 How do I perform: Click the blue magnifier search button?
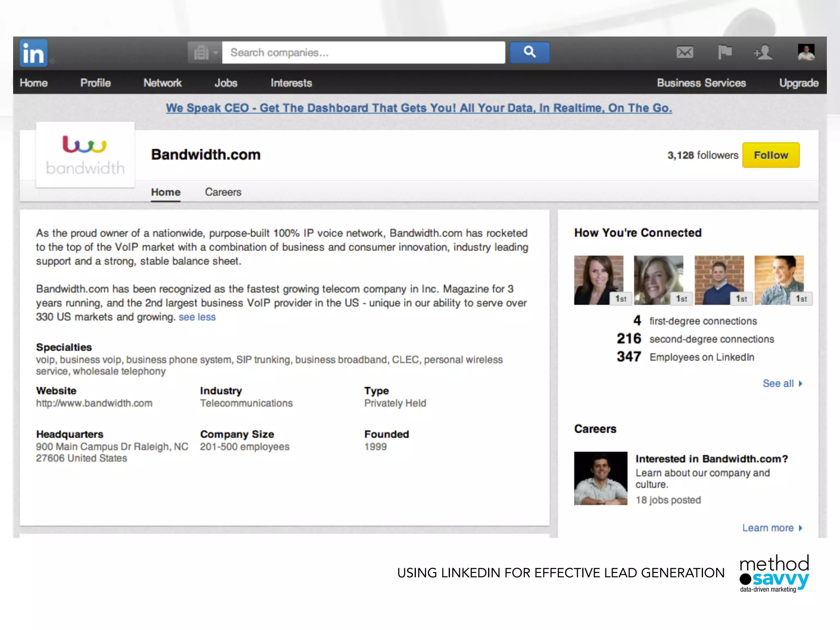coord(530,52)
